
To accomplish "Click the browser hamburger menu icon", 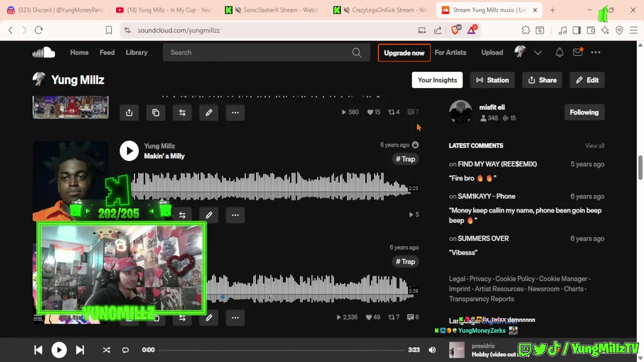I will tap(633, 30).
